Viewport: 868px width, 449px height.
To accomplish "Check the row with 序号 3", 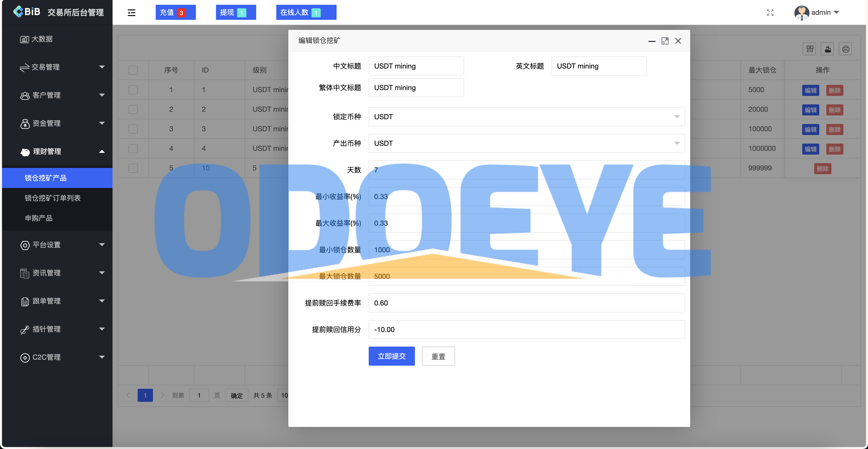I will coord(133,129).
